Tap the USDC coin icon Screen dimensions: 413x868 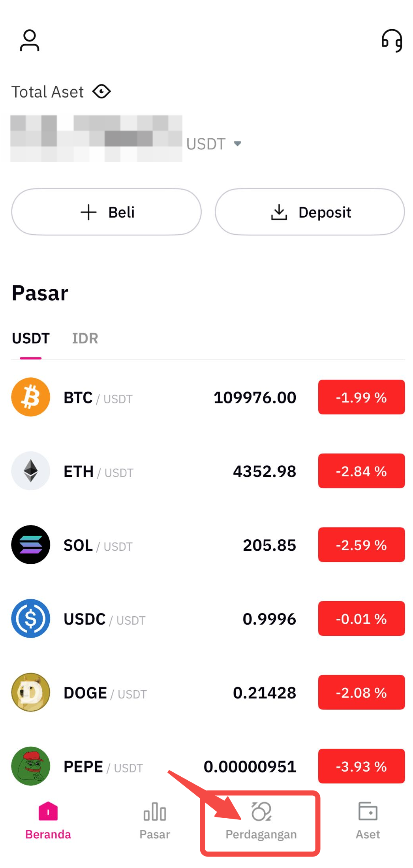coord(31,619)
